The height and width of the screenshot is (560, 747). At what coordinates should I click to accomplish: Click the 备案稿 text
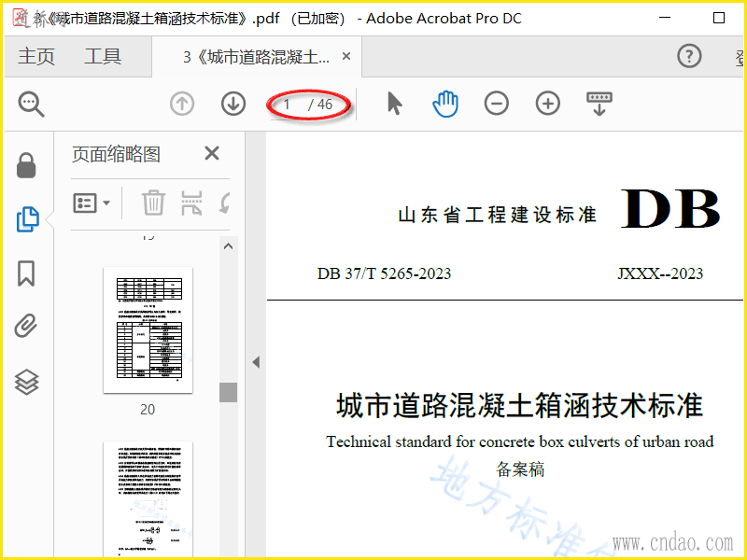520,469
